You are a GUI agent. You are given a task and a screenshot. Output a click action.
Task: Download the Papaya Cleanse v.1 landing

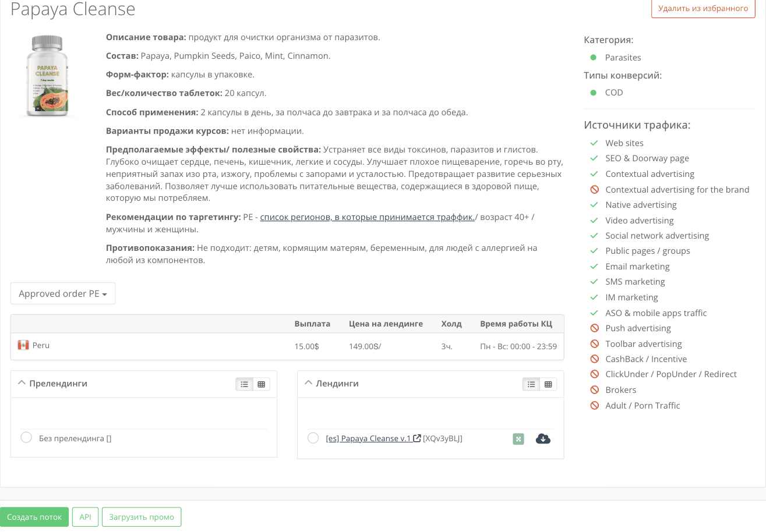pyautogui.click(x=543, y=439)
